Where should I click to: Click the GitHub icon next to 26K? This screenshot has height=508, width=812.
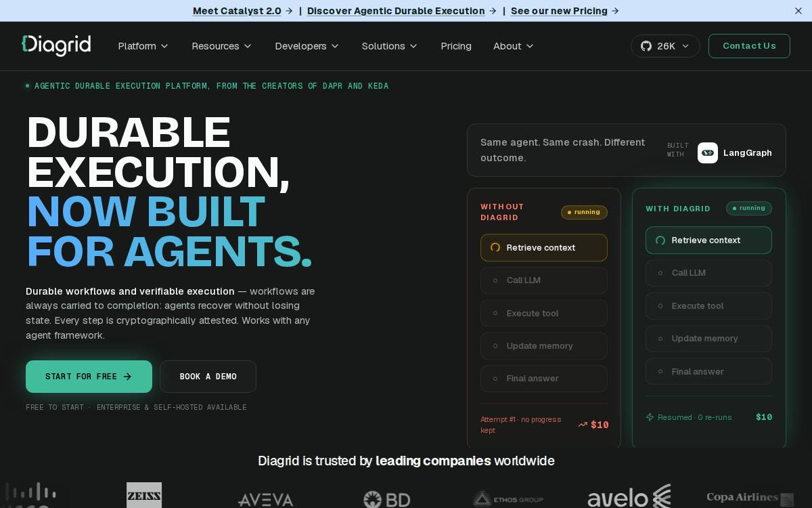point(646,46)
